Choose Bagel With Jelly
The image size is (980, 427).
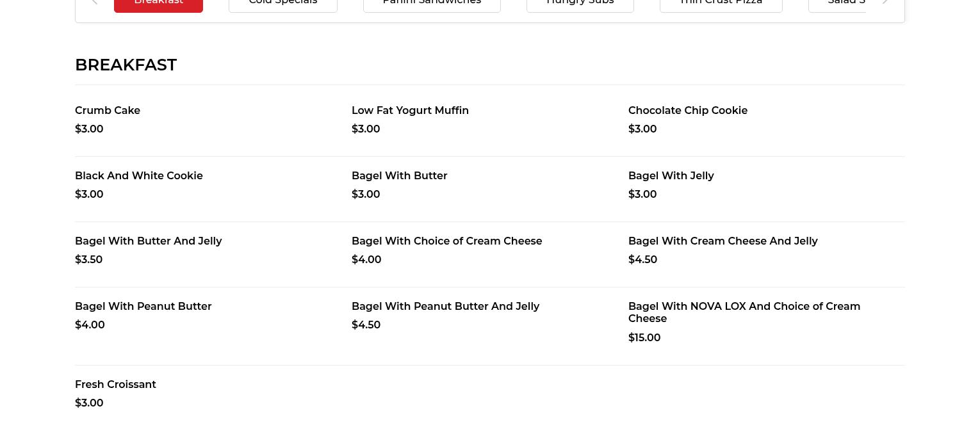[671, 176]
